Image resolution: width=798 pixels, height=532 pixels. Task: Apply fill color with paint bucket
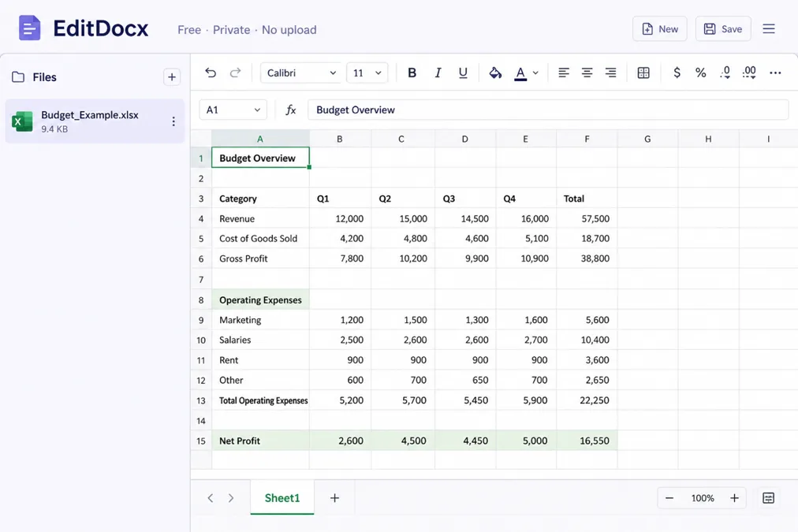[x=495, y=73]
